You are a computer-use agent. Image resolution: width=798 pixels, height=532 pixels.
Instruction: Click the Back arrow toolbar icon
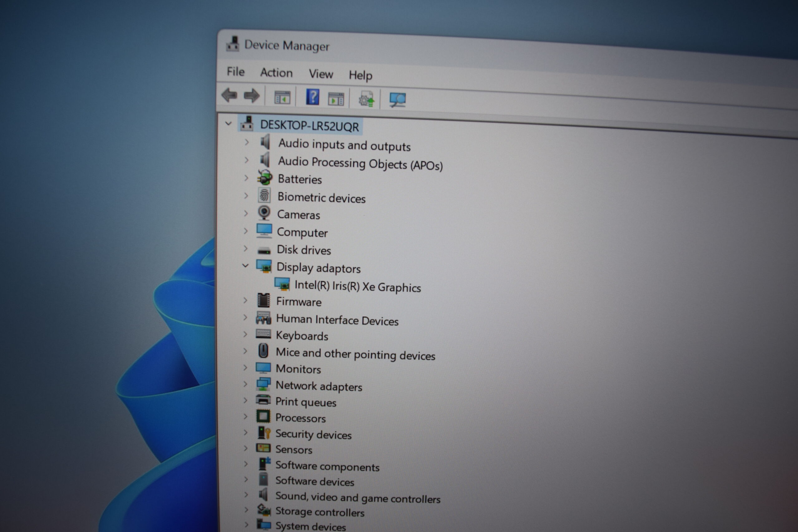[229, 95]
